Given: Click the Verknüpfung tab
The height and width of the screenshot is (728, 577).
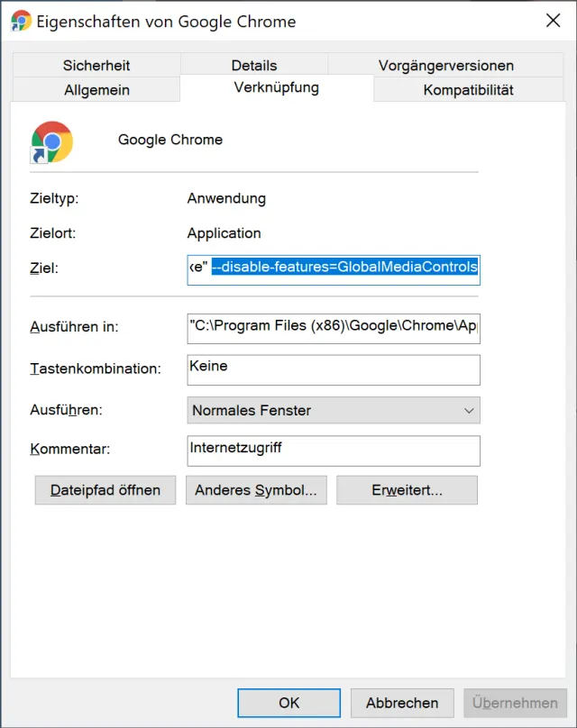Looking at the screenshot, I should pyautogui.click(x=277, y=87).
